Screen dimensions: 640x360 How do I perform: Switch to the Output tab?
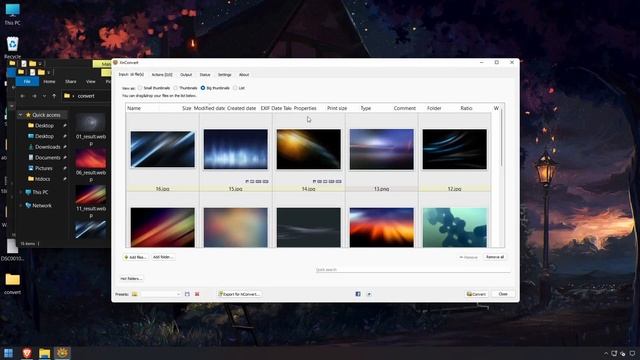coord(186,75)
